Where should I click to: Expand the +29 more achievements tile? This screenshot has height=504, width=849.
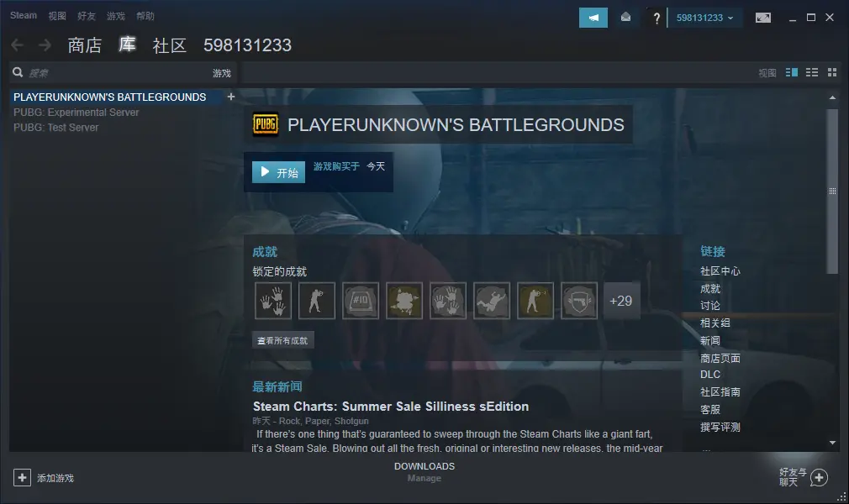(x=621, y=301)
